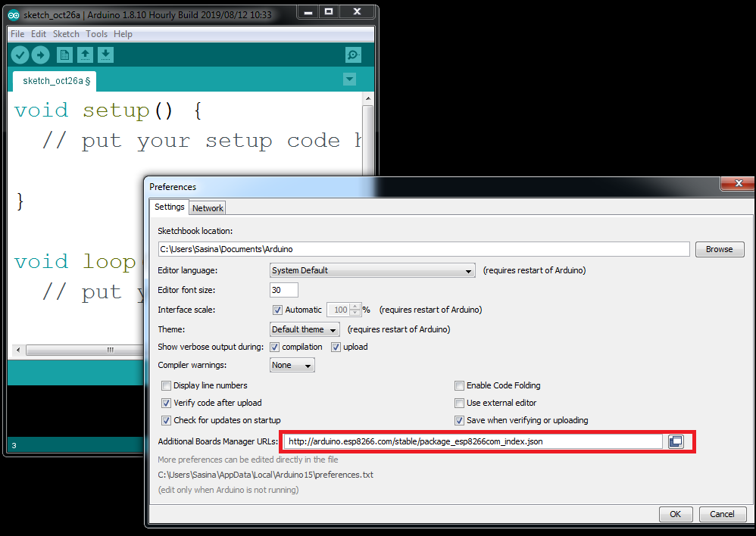Click the preferences.txt file path link

(266, 475)
